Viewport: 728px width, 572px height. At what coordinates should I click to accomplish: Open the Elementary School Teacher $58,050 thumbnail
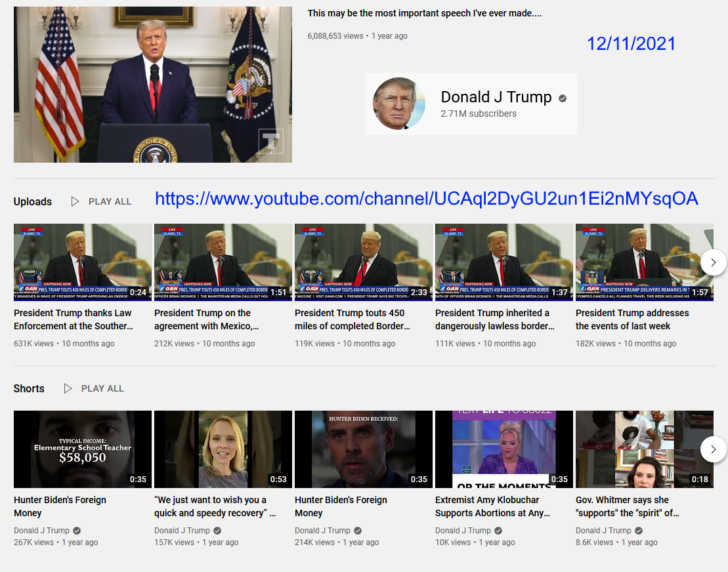83,449
